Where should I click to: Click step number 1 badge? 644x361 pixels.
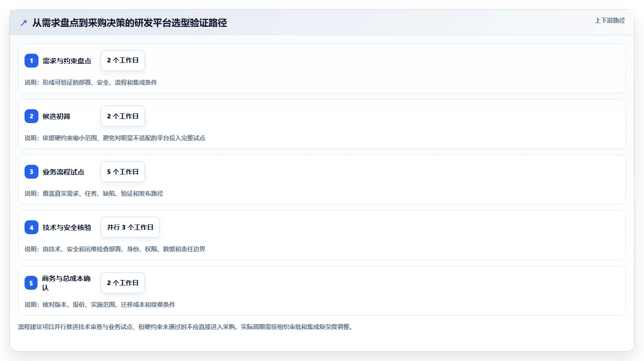[x=32, y=61]
